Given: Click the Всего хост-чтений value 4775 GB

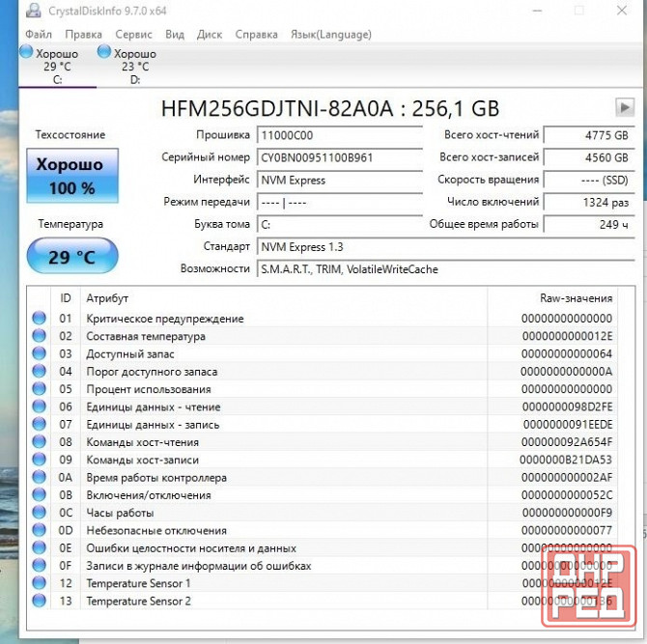Looking at the screenshot, I should coord(589,135).
